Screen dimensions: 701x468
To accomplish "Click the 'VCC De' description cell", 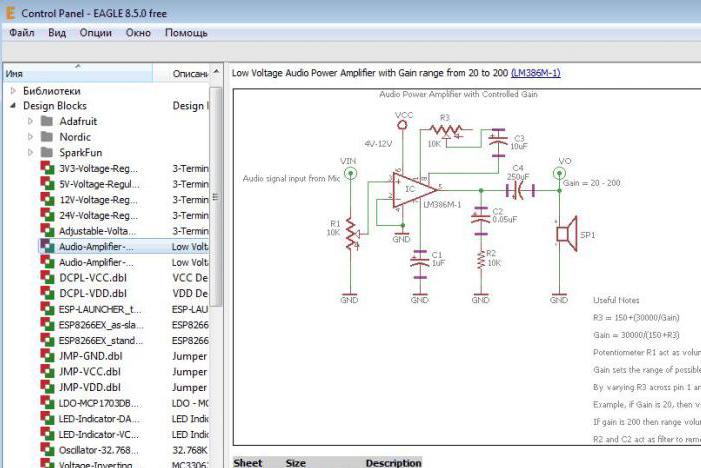I will (190, 278).
